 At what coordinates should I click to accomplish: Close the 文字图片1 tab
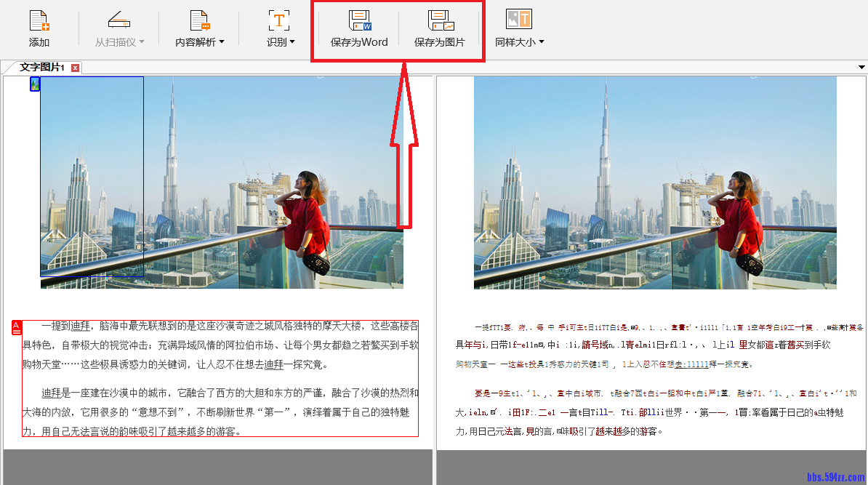75,67
